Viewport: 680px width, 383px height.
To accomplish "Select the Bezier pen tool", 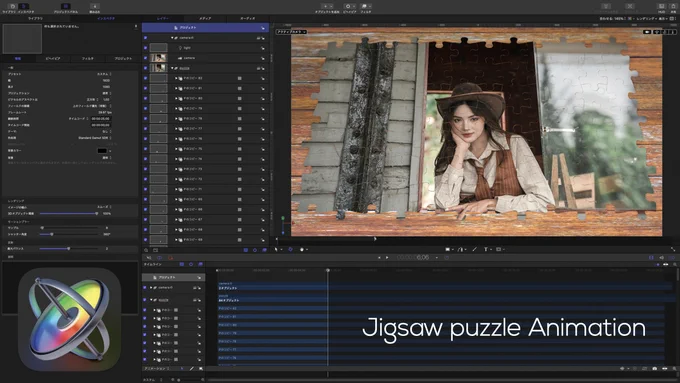I will click(461, 249).
